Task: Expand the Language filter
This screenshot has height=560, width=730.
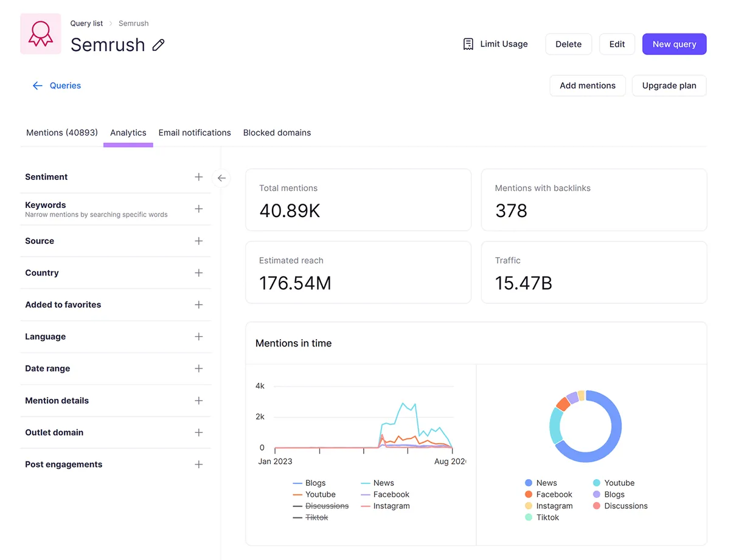Action: 198,337
